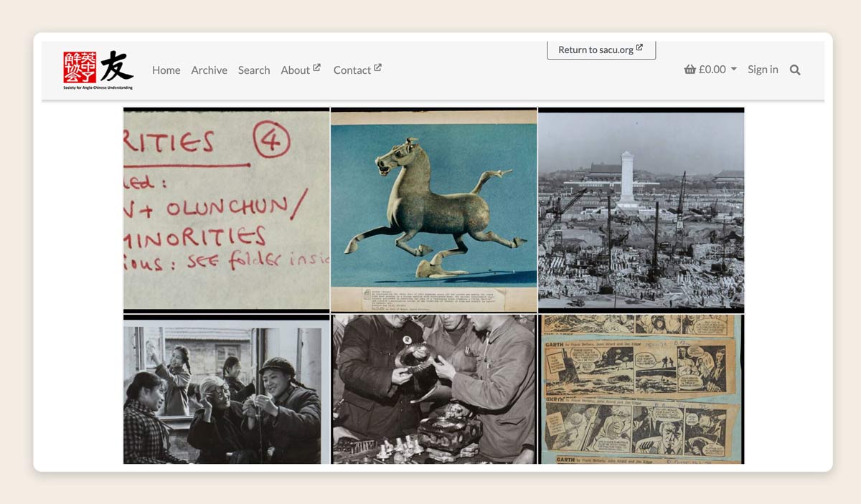Image resolution: width=861 pixels, height=504 pixels.
Task: Open the red handwritten Minorities note thumbnail
Action: (x=226, y=209)
